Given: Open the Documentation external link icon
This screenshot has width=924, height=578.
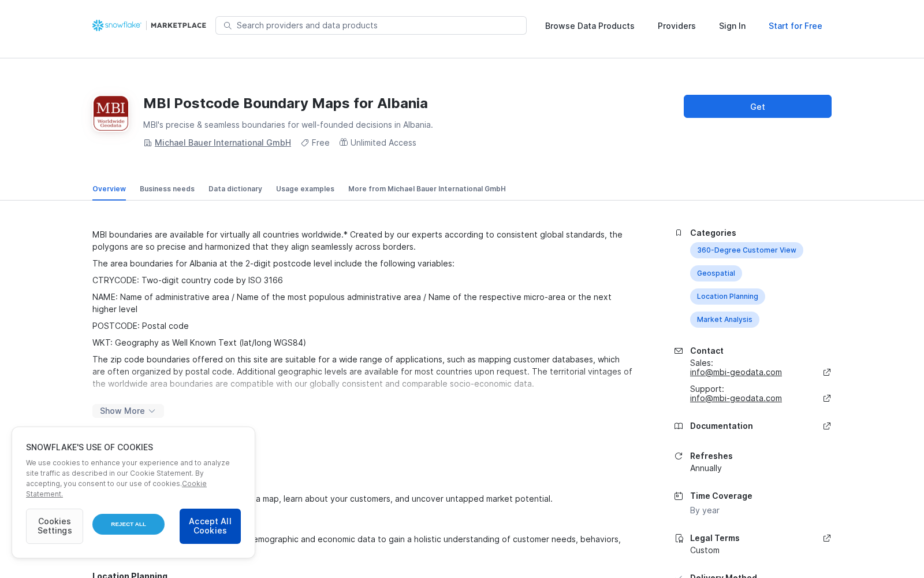Looking at the screenshot, I should (x=827, y=426).
